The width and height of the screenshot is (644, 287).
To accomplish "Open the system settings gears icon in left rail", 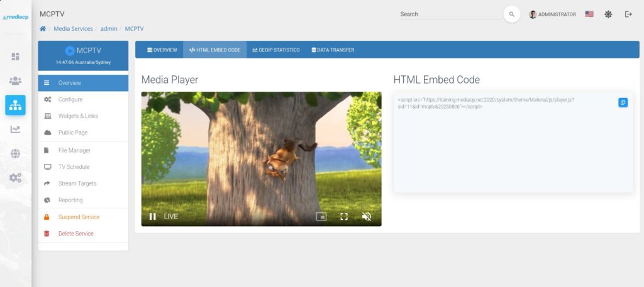I will pyautogui.click(x=15, y=178).
